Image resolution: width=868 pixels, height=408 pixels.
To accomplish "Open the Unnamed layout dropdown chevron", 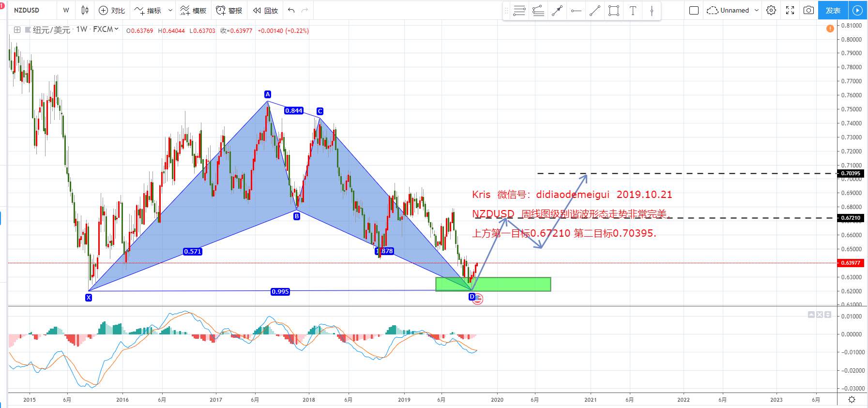I will pyautogui.click(x=756, y=10).
